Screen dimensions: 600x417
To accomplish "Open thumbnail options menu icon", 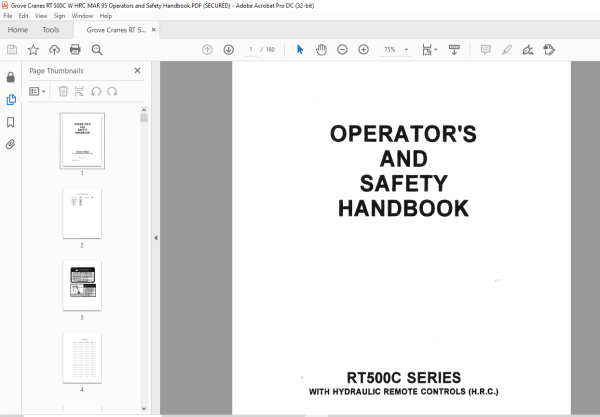I will tap(38, 91).
